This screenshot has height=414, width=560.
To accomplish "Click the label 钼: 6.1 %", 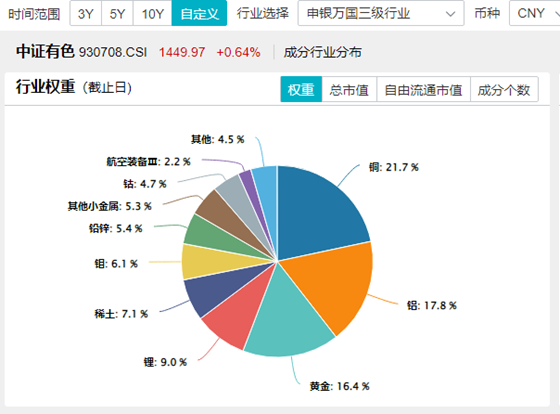I will coord(116,264).
